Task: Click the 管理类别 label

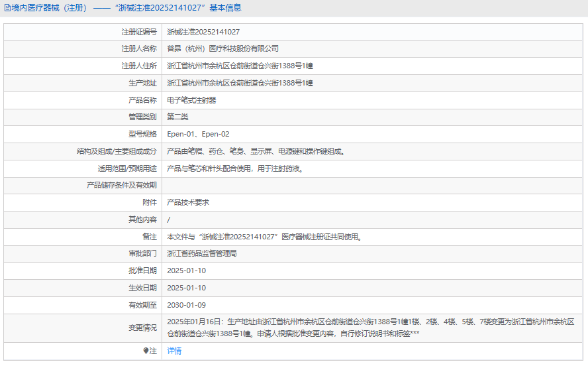Action: [x=142, y=117]
